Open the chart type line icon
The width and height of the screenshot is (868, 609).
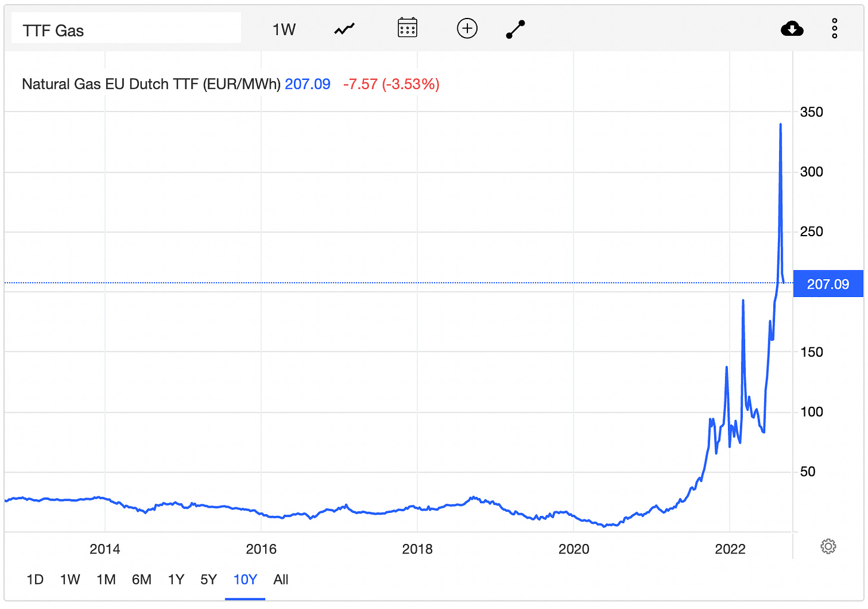click(345, 29)
